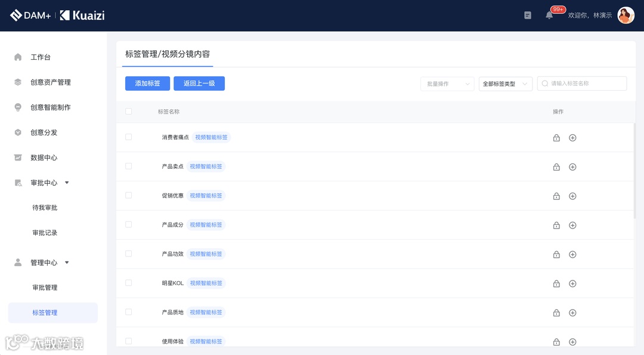
Task: Click the 工作台 home icon
Action: 18,57
